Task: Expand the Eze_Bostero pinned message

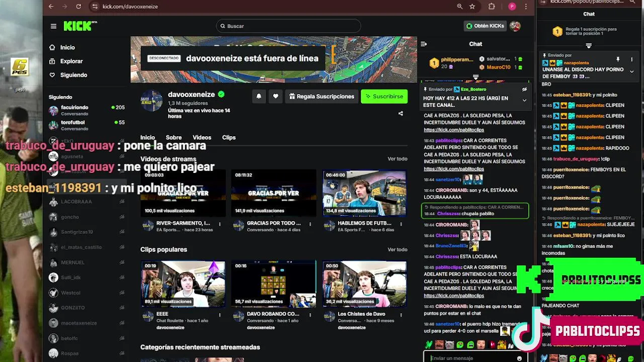Action: (x=524, y=100)
